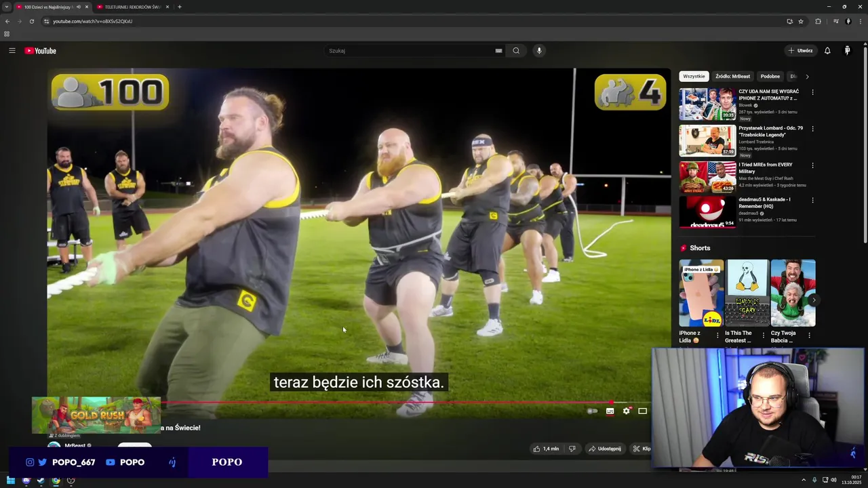The width and height of the screenshot is (868, 488).
Task: Select the Wszystkie filter chip
Action: pos(694,77)
